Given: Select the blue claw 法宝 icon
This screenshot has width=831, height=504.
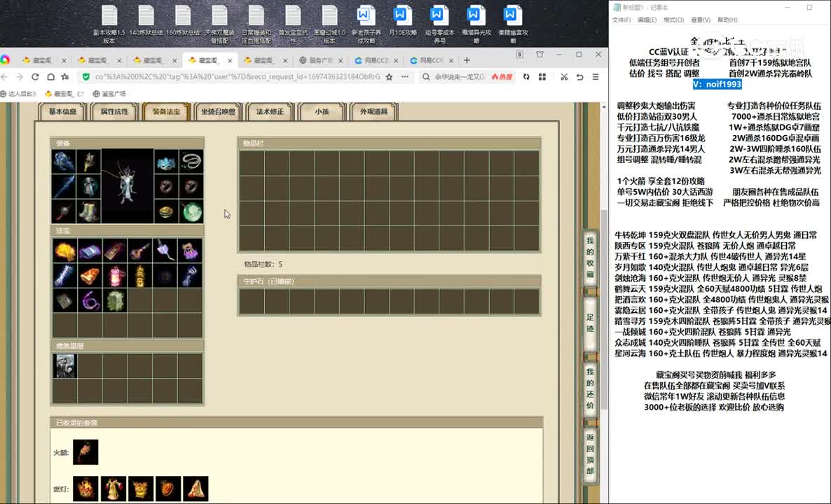Looking at the screenshot, I should click(x=189, y=275).
